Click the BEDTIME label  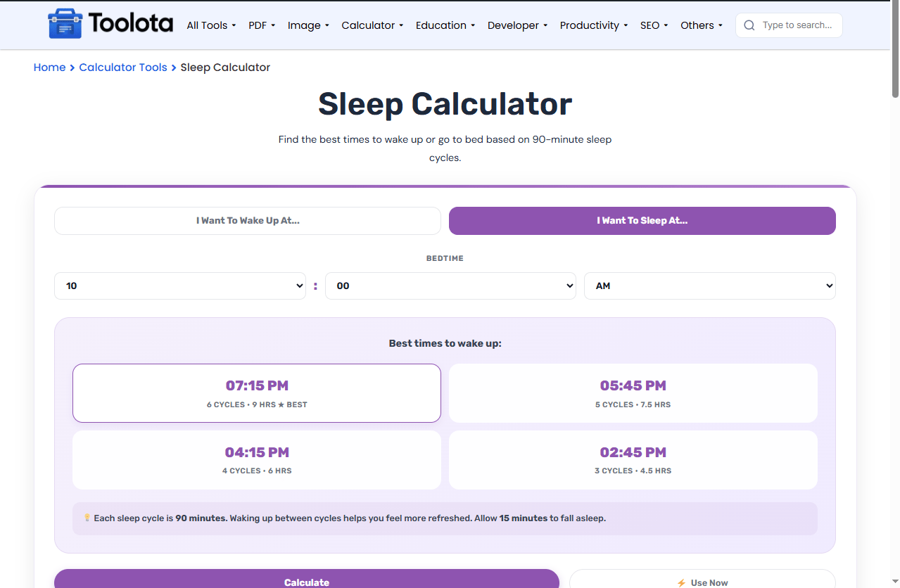(x=445, y=258)
